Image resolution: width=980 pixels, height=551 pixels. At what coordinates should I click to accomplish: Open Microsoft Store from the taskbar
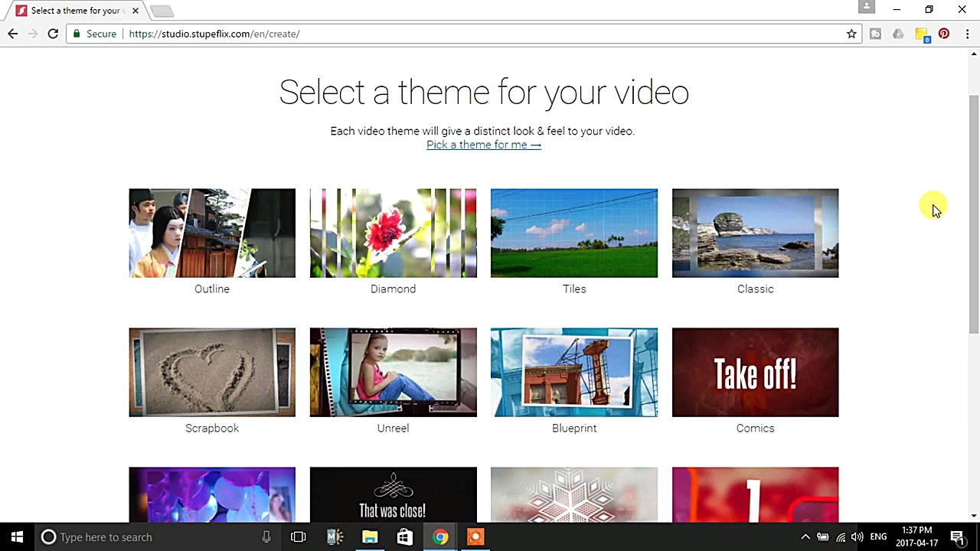click(x=405, y=537)
